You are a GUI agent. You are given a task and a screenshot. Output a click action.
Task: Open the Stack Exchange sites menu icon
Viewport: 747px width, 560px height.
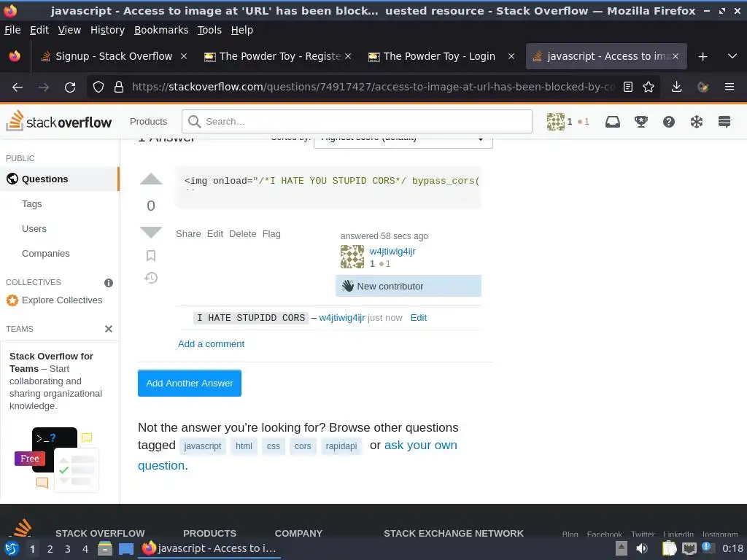click(724, 122)
